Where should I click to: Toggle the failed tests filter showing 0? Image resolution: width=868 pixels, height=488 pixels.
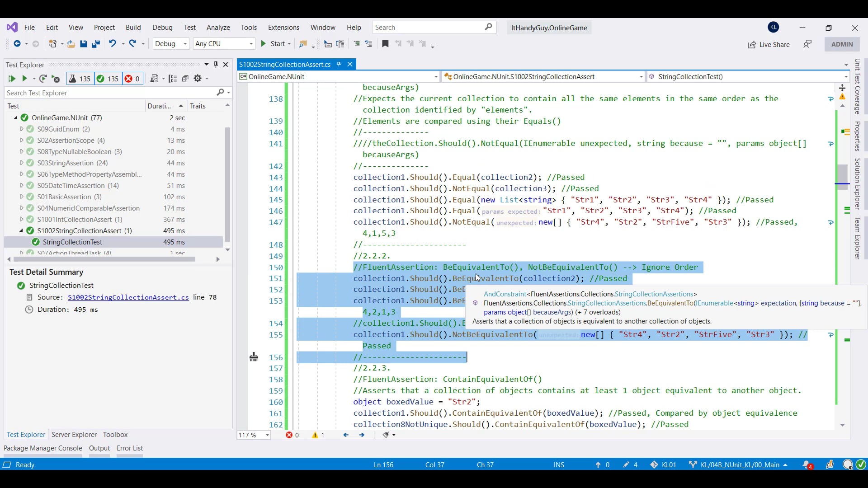click(x=132, y=79)
